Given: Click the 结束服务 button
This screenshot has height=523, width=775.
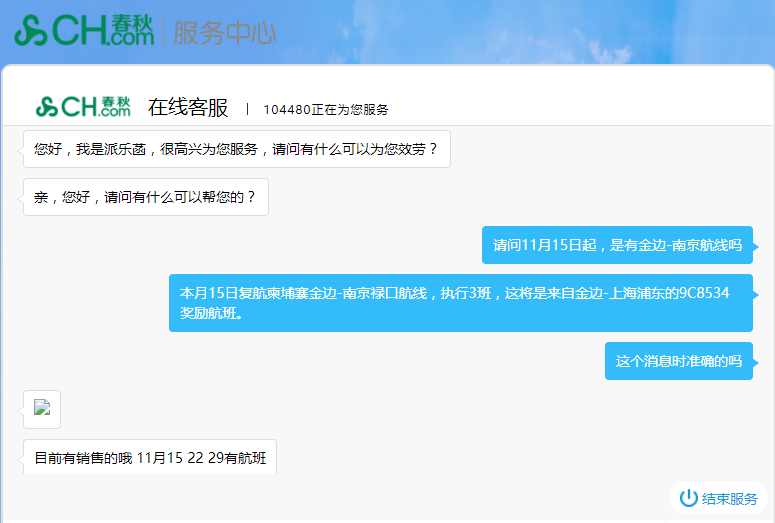Looking at the screenshot, I should (x=719, y=498).
